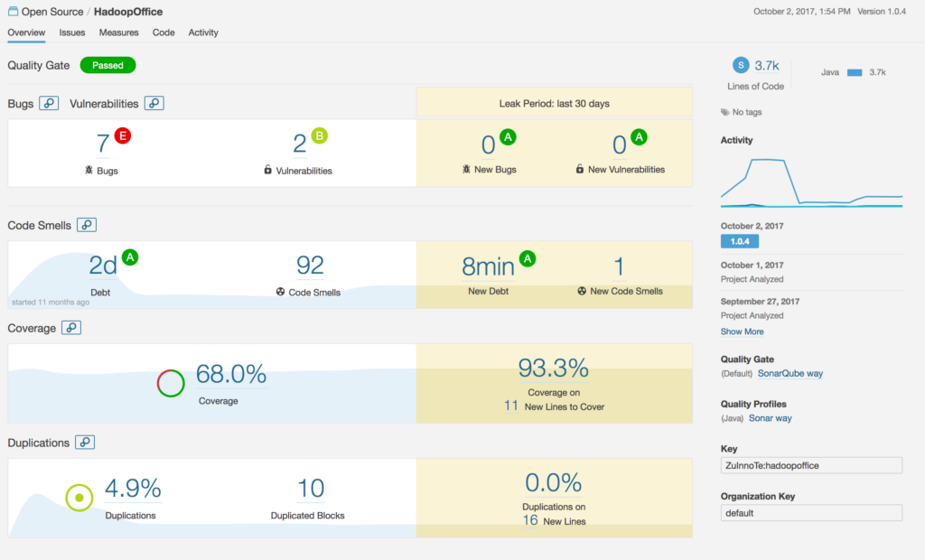Open the 0.0% duplications on new lines
The image size is (925, 560).
coord(554,482)
